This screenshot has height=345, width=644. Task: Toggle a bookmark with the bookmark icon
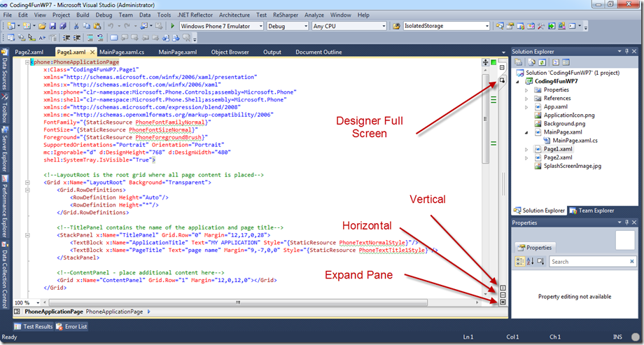click(x=114, y=38)
